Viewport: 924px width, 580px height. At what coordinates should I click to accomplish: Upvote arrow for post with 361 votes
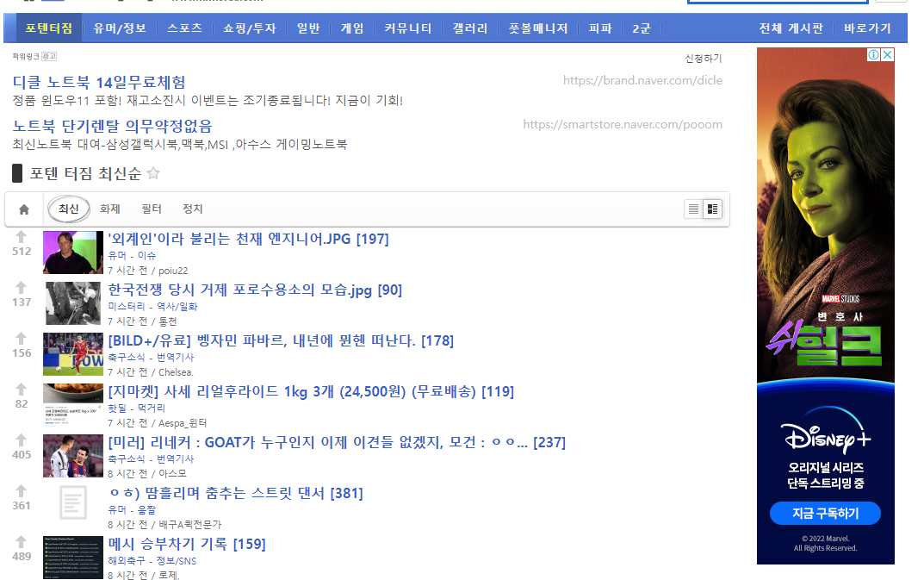(22, 491)
